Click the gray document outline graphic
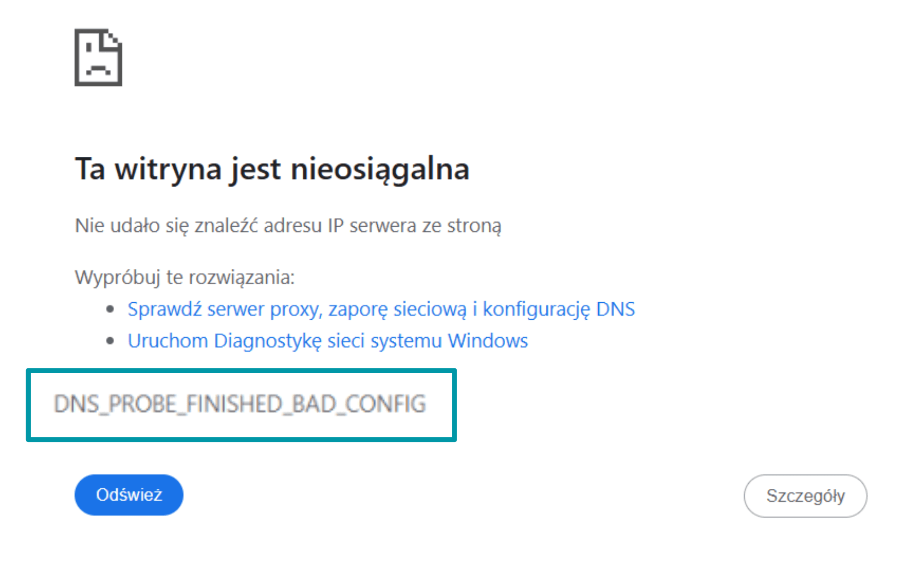The image size is (924, 588). point(98,58)
